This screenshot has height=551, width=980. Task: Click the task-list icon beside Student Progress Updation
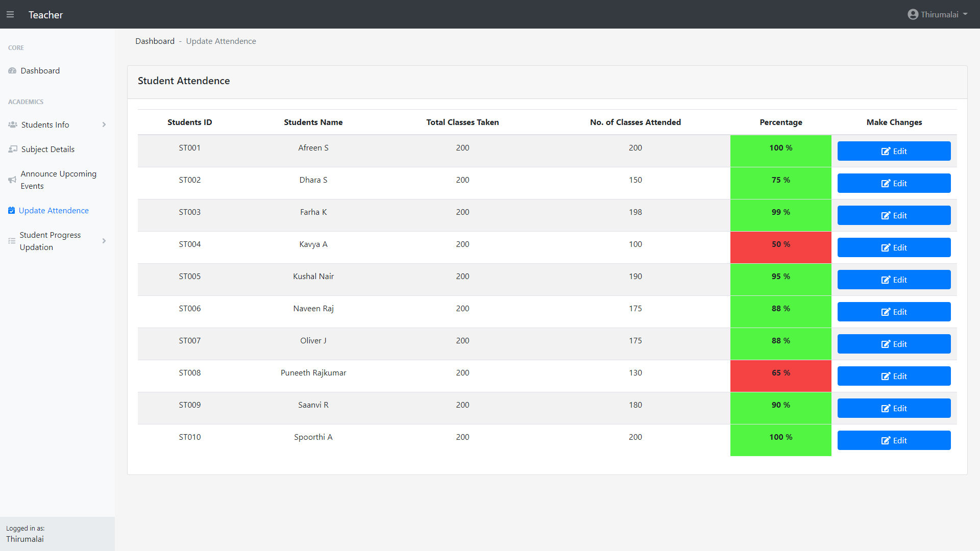click(12, 241)
